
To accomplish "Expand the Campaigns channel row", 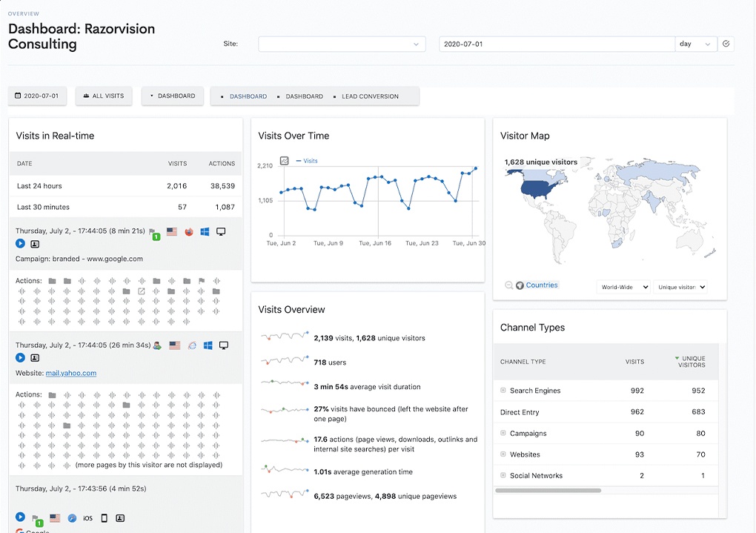I will 503,433.
